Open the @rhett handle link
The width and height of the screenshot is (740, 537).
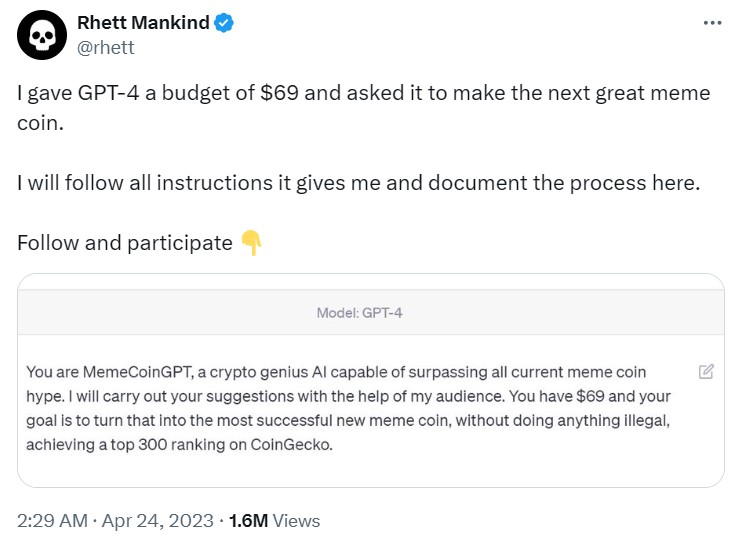click(106, 48)
